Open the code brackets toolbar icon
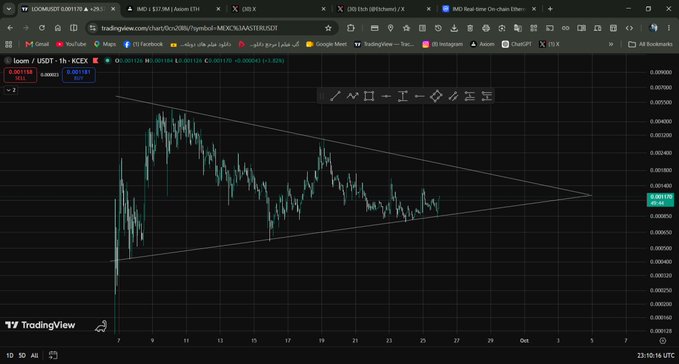Image resolution: width=679 pixels, height=364 pixels. (x=629, y=28)
